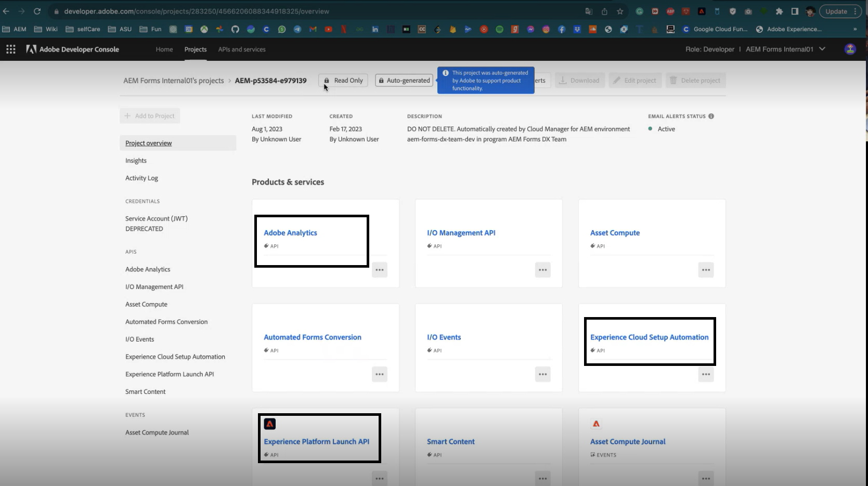Open the Messenger bookmark
868x486 pixels.
tap(530, 29)
